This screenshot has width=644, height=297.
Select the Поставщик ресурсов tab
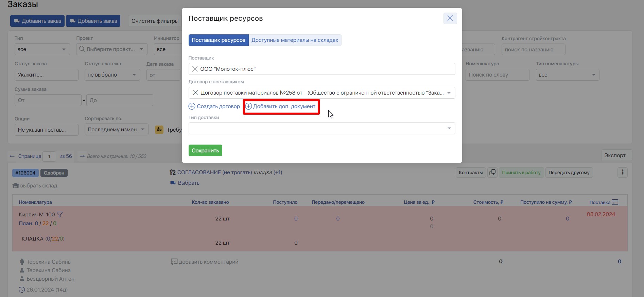click(x=219, y=40)
